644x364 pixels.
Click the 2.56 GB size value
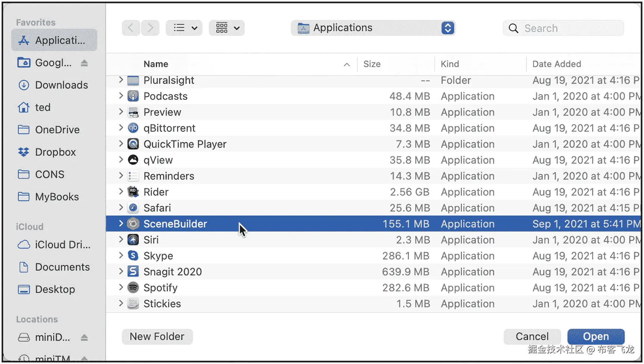(x=410, y=192)
